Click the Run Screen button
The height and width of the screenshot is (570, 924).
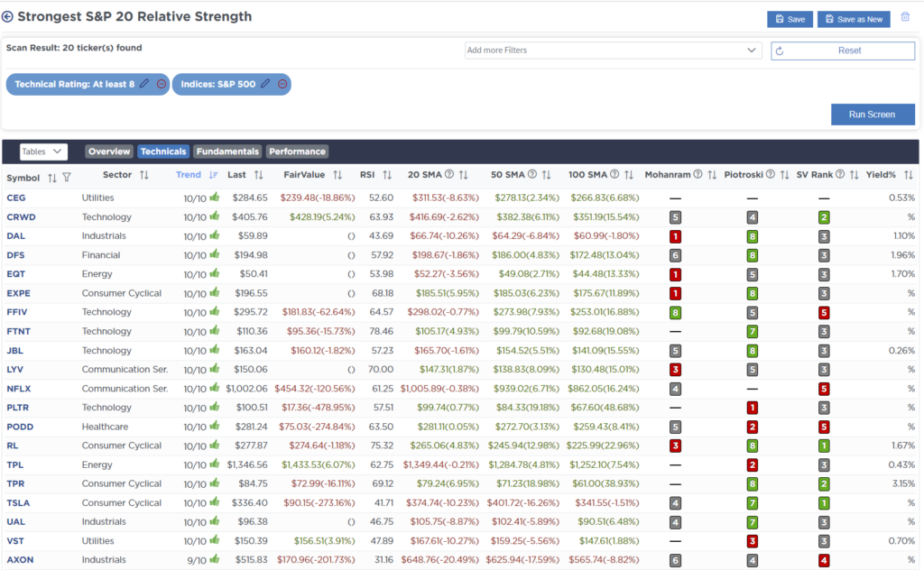873,115
